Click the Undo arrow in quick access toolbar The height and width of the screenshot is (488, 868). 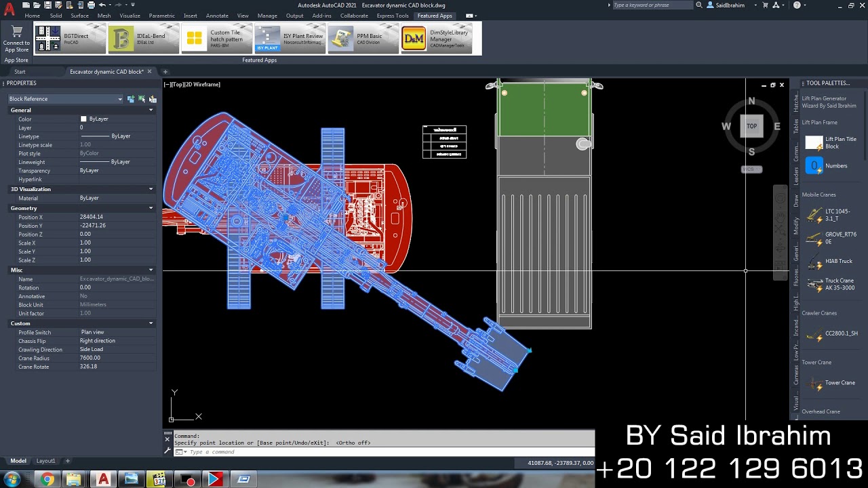pyautogui.click(x=102, y=5)
